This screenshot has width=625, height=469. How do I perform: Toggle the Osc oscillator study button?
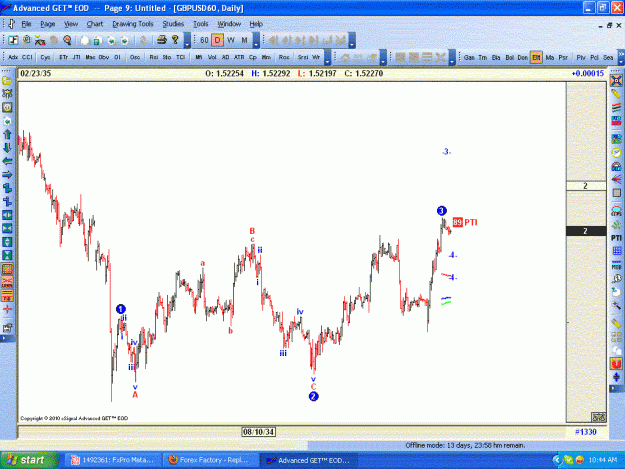point(135,57)
